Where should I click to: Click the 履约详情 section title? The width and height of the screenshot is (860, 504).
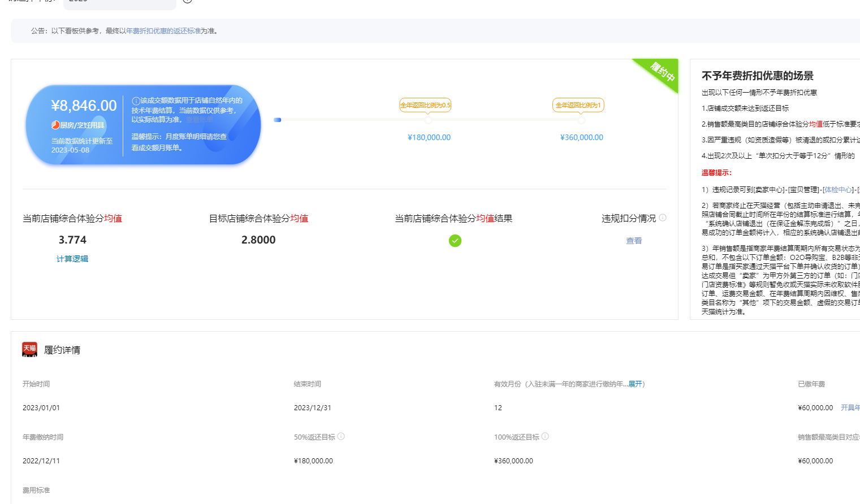pos(62,350)
